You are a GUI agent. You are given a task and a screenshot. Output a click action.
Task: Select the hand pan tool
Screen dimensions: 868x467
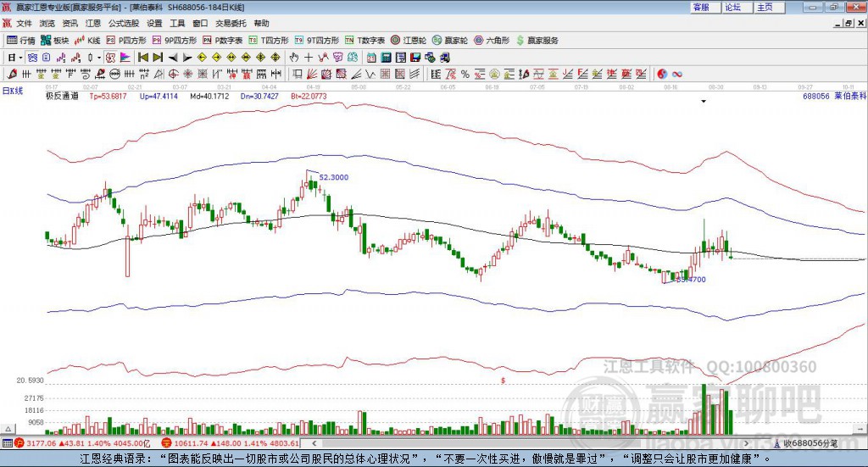point(294,58)
